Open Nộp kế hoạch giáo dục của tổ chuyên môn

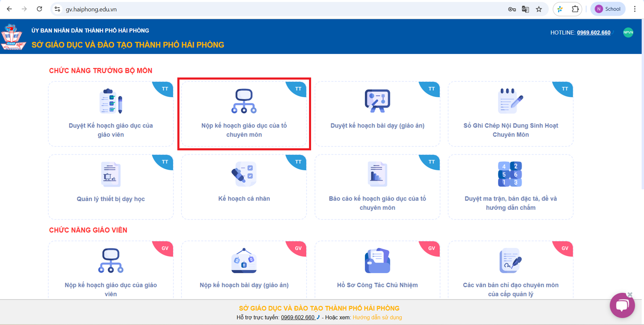click(x=244, y=130)
